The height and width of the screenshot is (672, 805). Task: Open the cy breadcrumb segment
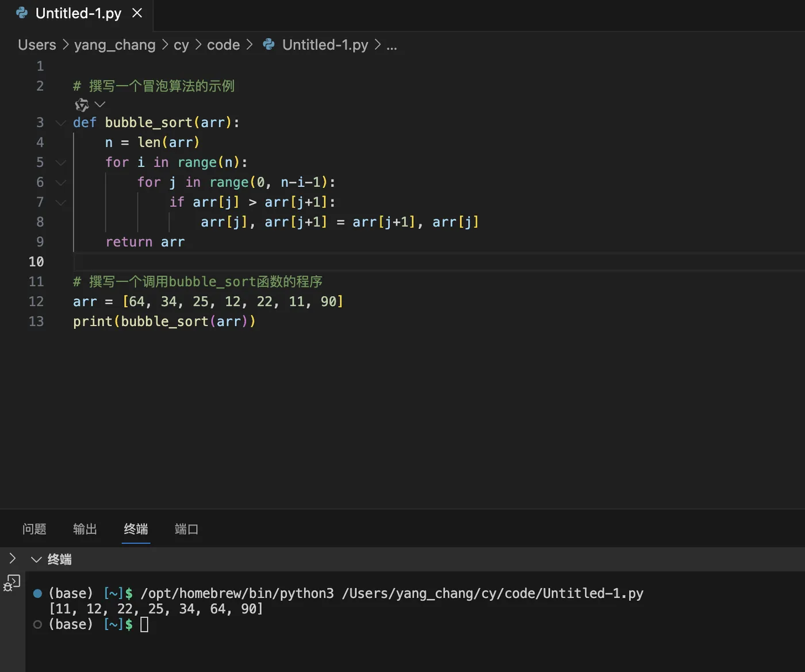pos(181,45)
